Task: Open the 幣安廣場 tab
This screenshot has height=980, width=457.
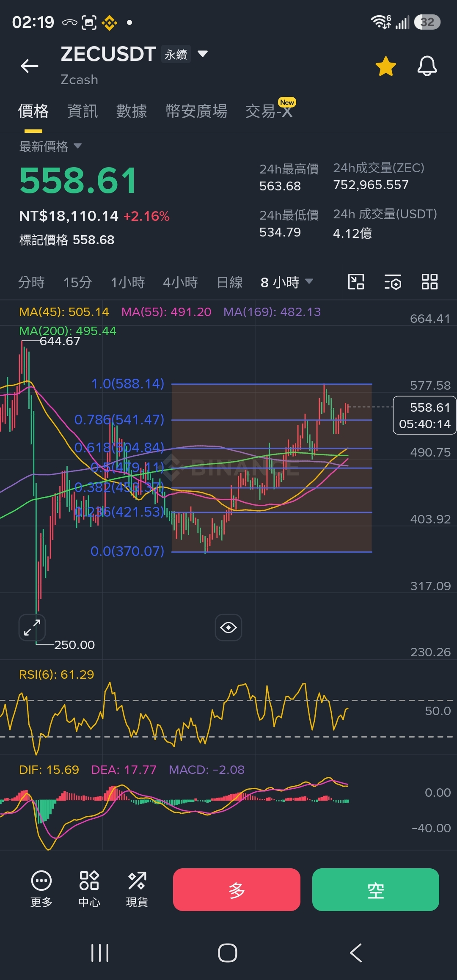Action: [x=196, y=111]
